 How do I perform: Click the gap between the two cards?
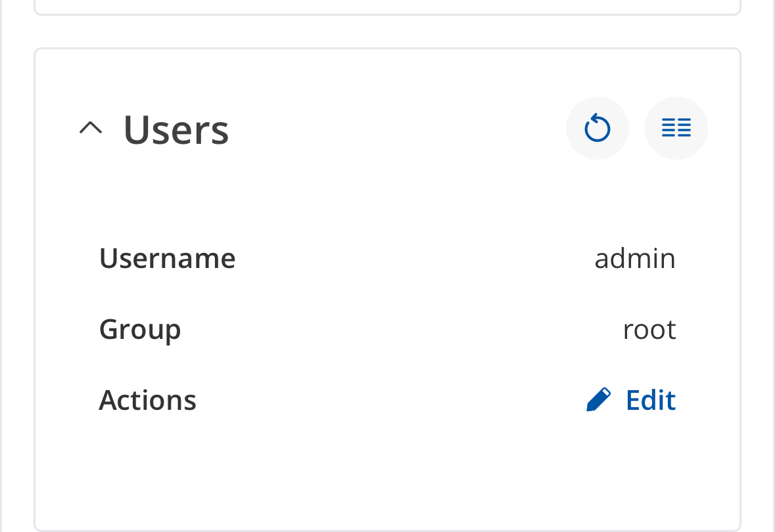387,32
